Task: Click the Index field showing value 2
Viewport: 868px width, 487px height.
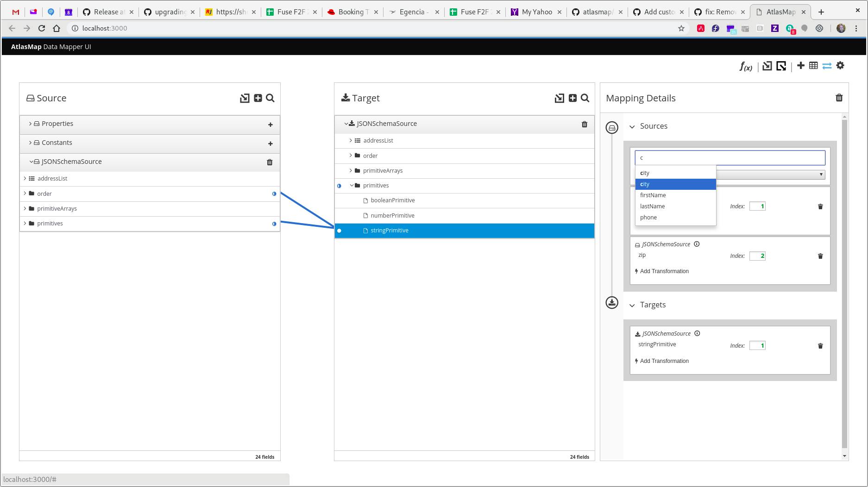Action: pyautogui.click(x=757, y=256)
